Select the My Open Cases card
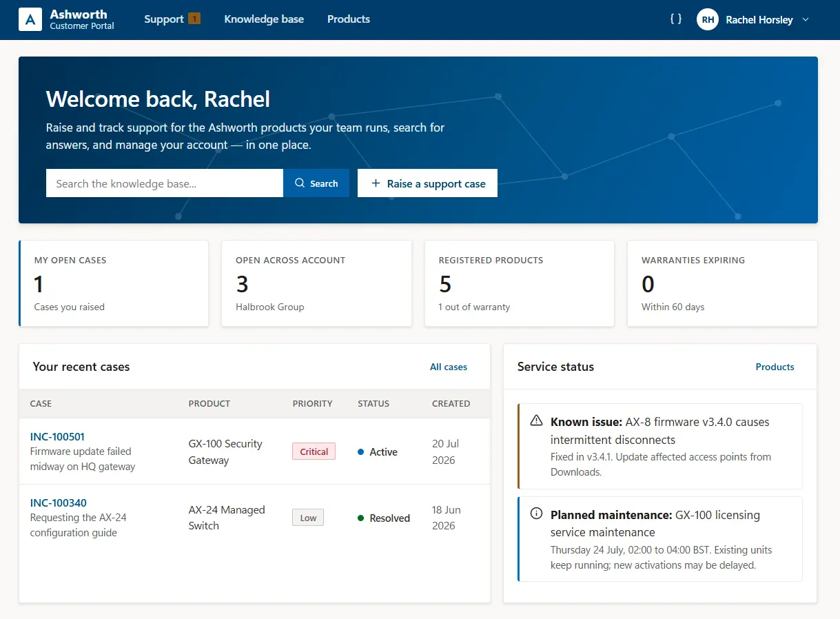The width and height of the screenshot is (840, 619). [x=114, y=283]
